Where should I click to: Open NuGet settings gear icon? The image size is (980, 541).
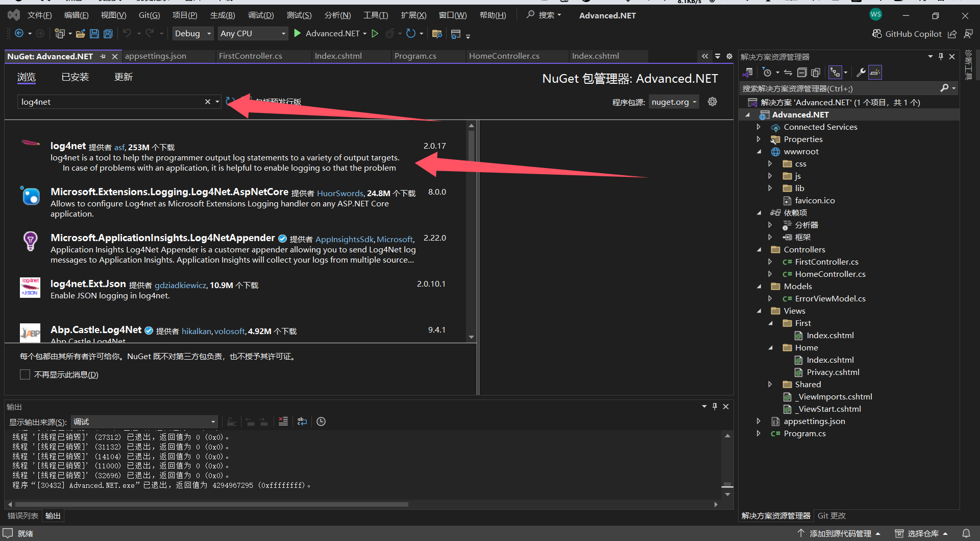[713, 102]
